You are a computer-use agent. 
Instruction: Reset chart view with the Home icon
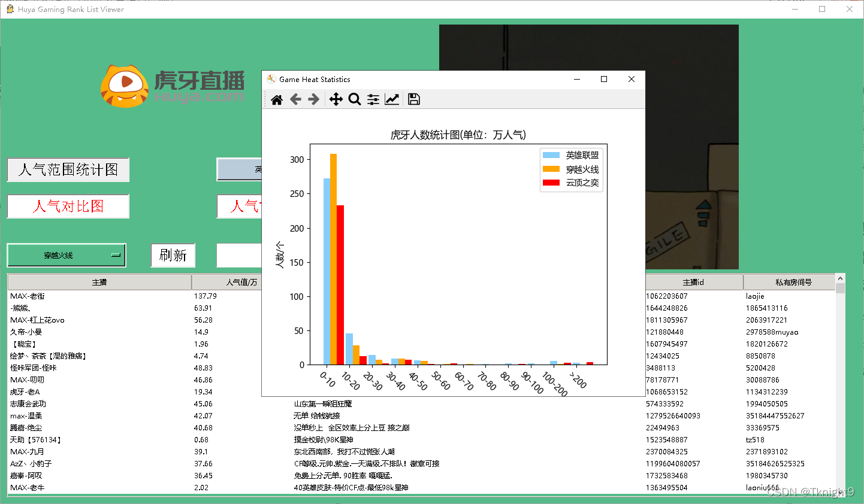point(277,99)
